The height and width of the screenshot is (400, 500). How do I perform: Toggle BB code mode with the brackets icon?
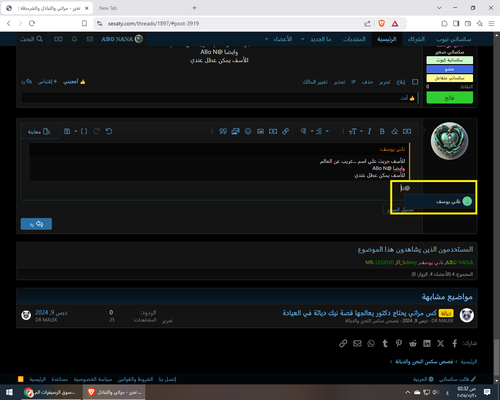[84, 131]
